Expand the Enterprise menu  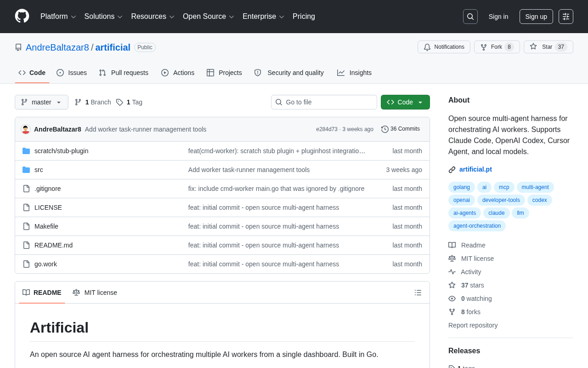263,17
